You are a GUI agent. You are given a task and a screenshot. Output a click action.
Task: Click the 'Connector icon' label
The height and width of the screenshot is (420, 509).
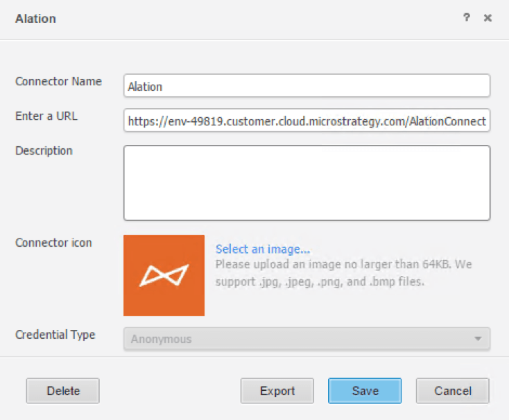(53, 243)
